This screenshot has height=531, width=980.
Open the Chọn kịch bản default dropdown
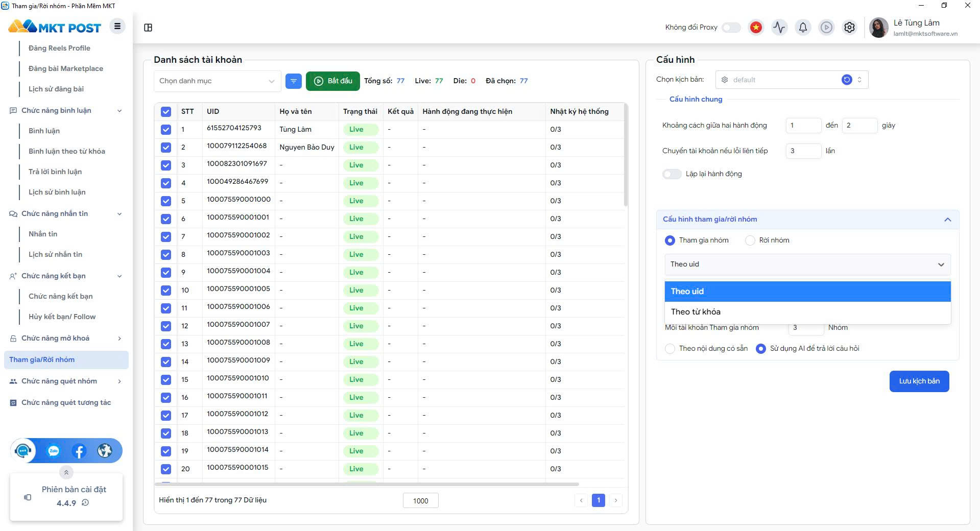coord(792,80)
